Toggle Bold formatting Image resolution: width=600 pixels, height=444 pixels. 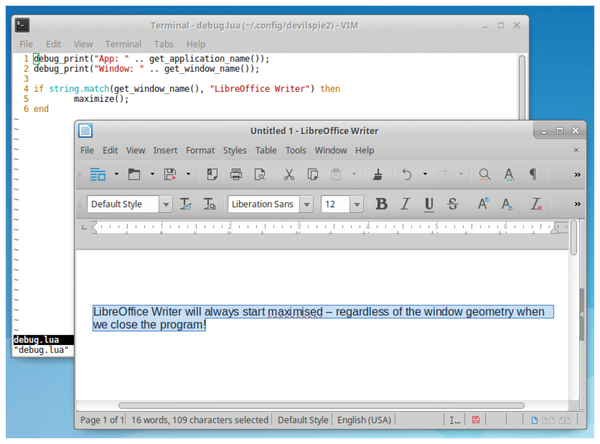click(x=381, y=204)
